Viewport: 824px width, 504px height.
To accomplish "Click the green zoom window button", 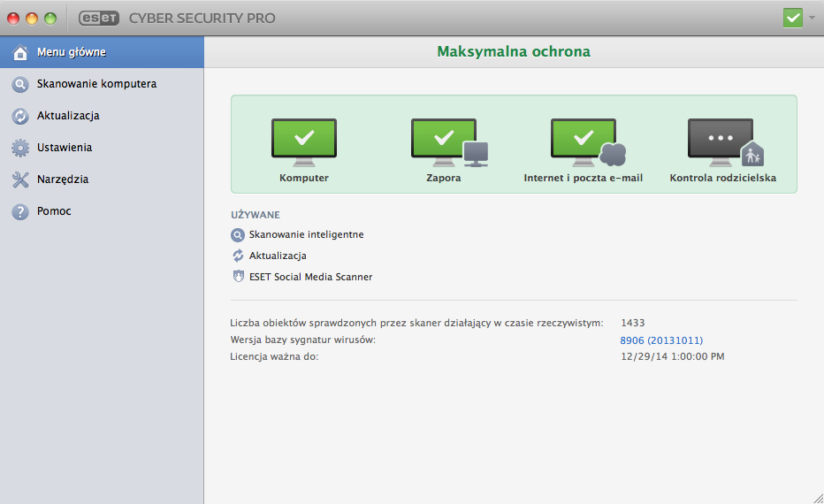I will [50, 19].
